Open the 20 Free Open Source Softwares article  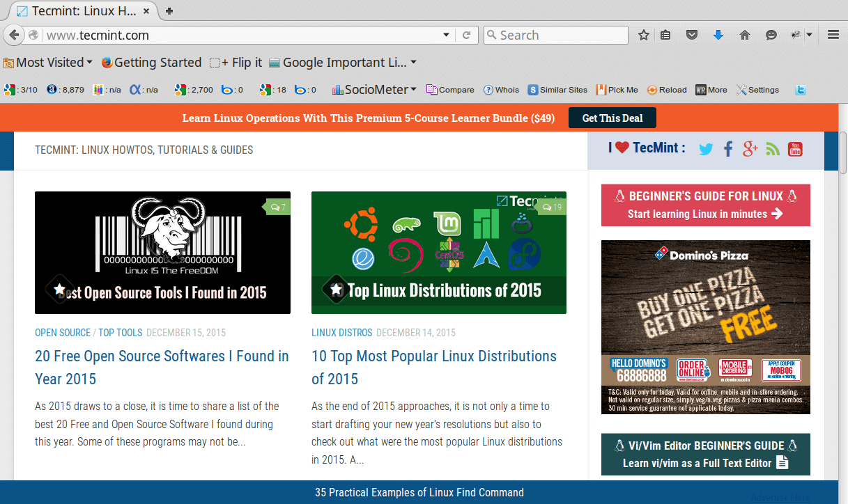pos(162,368)
